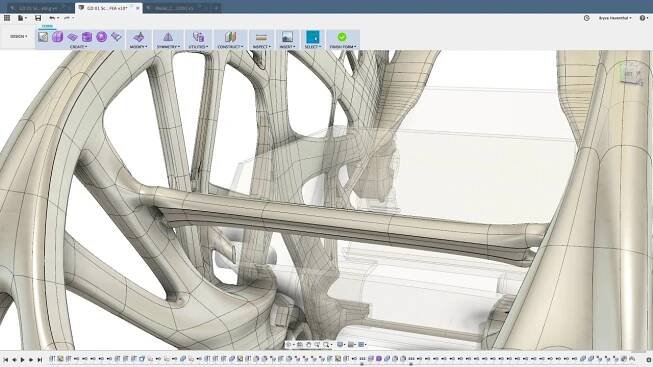Image resolution: width=653 pixels, height=367 pixels.
Task: Jump to the timeline end
Action: click(x=40, y=360)
